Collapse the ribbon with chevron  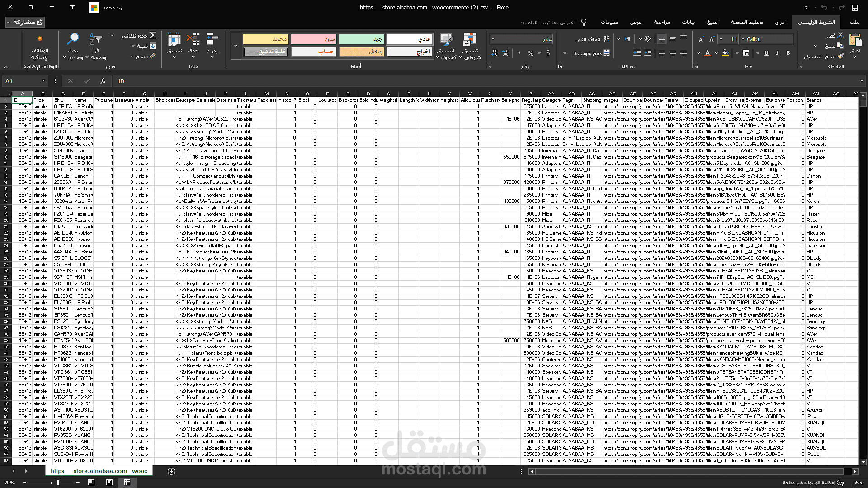(6, 67)
